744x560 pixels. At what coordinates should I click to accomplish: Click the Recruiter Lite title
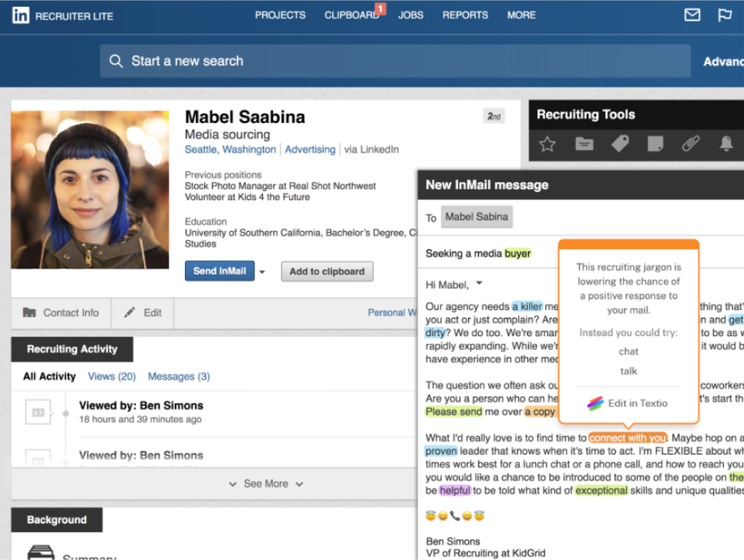[x=74, y=16]
